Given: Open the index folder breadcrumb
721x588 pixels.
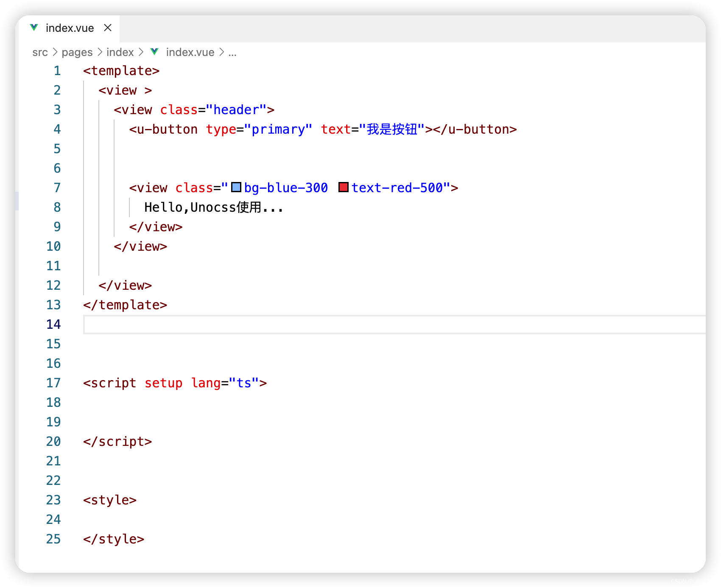Looking at the screenshot, I should click(120, 52).
